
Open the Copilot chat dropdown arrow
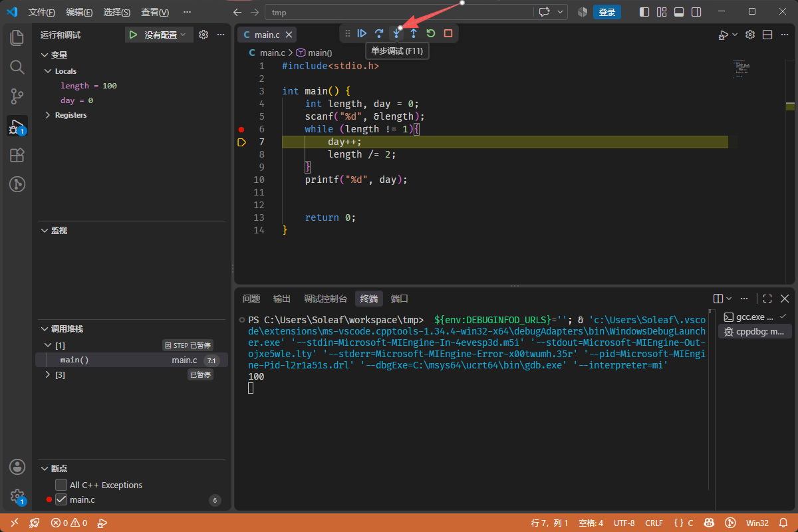(x=561, y=12)
